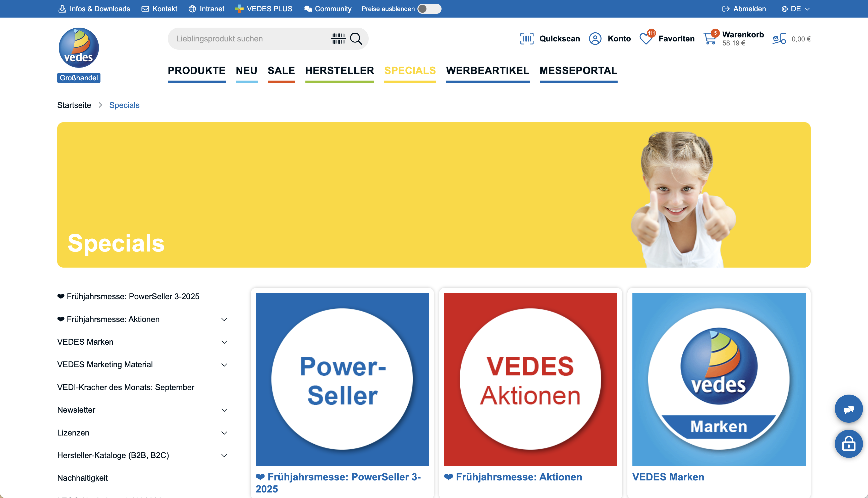Click the barcode scan icon in search bar

click(x=338, y=39)
